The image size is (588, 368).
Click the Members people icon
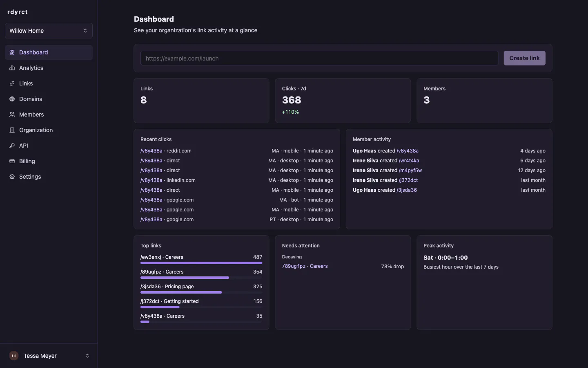click(x=12, y=114)
